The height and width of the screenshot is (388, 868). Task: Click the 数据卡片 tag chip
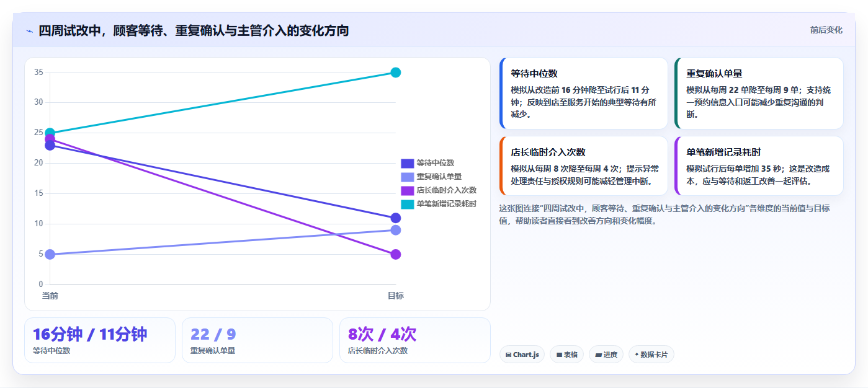[651, 355]
